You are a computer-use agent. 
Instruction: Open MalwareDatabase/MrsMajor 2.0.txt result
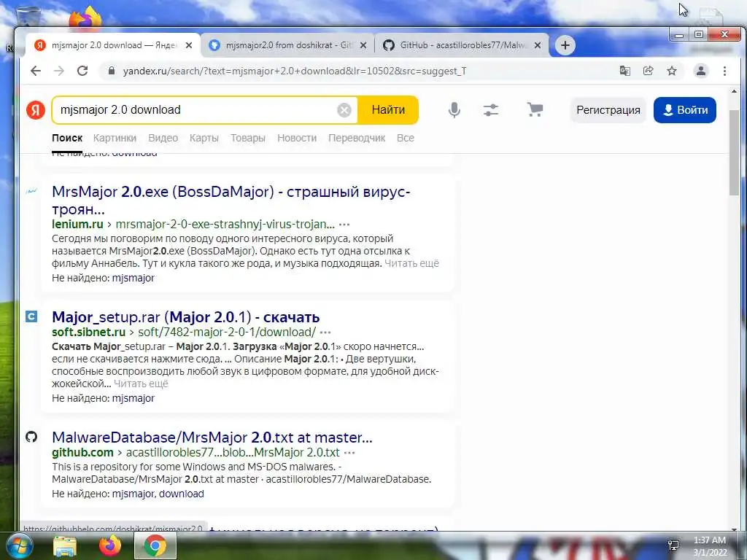(x=212, y=437)
